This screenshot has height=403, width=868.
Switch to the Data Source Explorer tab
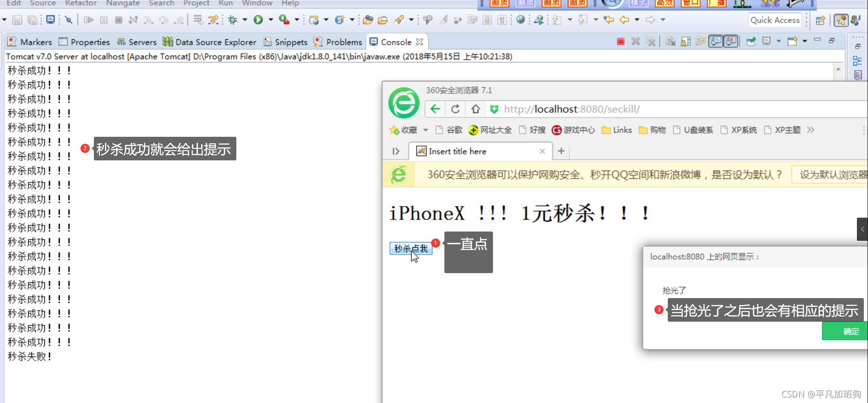pos(209,42)
